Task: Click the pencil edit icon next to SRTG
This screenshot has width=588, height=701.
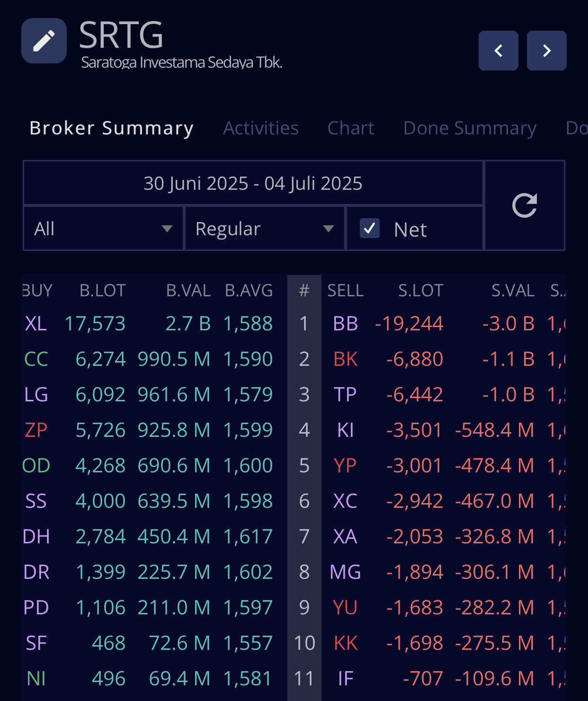Action: [x=44, y=40]
